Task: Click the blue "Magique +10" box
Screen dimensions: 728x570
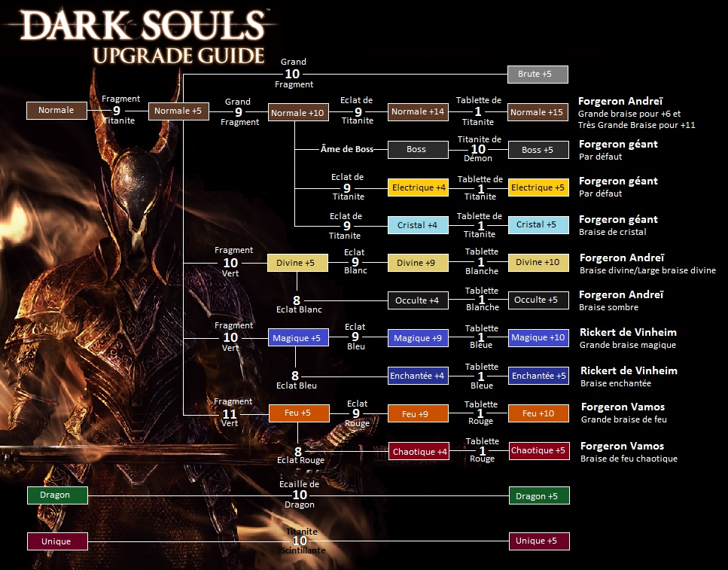Action: pos(538,338)
